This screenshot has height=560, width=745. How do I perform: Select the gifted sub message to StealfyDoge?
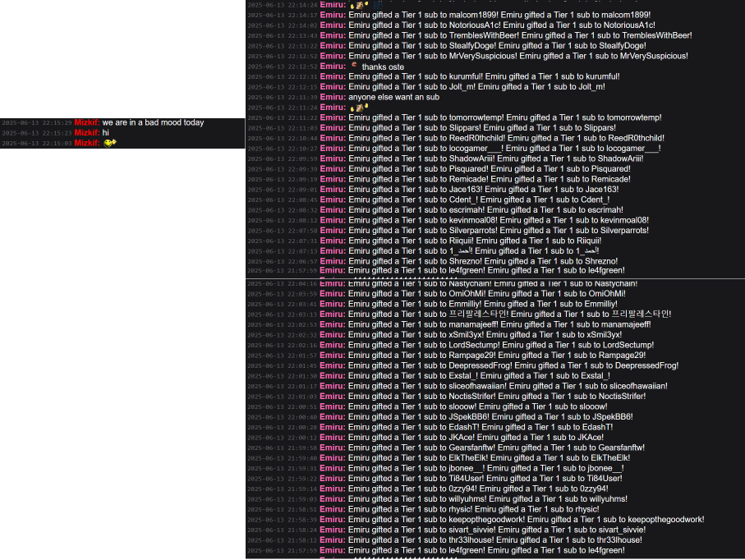(497, 46)
